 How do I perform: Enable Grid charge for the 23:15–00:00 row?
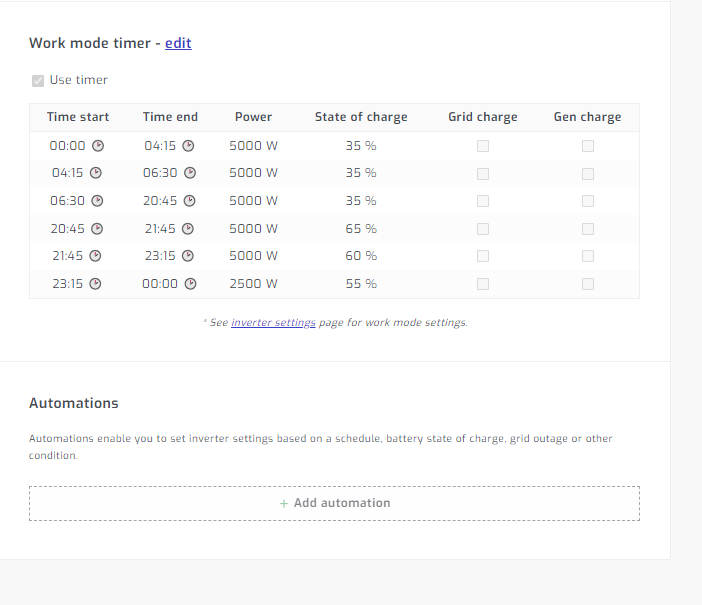click(x=483, y=284)
